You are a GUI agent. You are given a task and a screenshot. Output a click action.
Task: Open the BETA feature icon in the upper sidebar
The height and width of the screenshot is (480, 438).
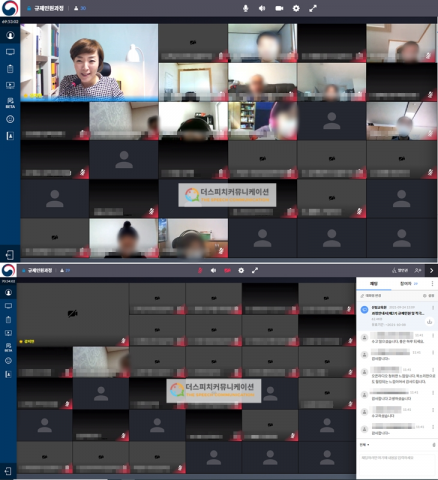coord(10,102)
